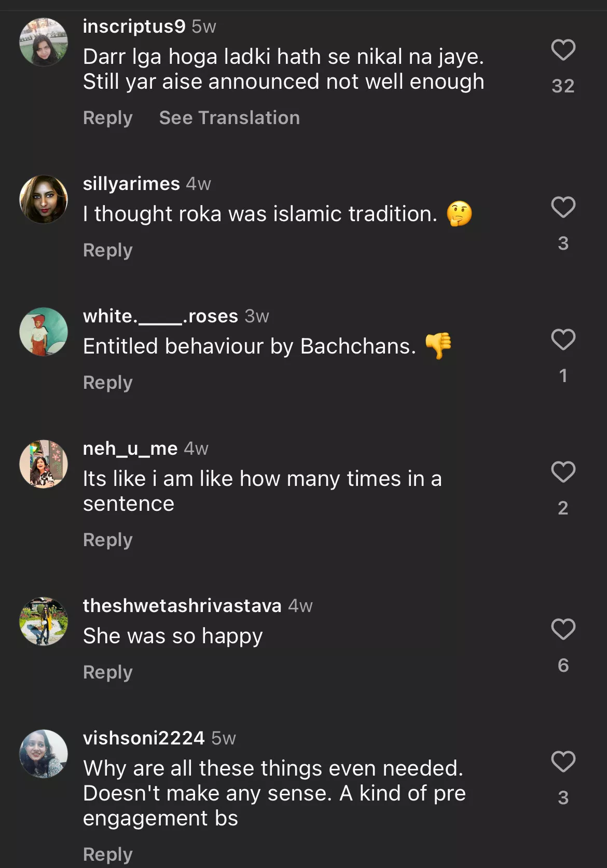Open sillyarimes' profile avatar
Viewport: 607px width, 868px height.
click(x=44, y=199)
